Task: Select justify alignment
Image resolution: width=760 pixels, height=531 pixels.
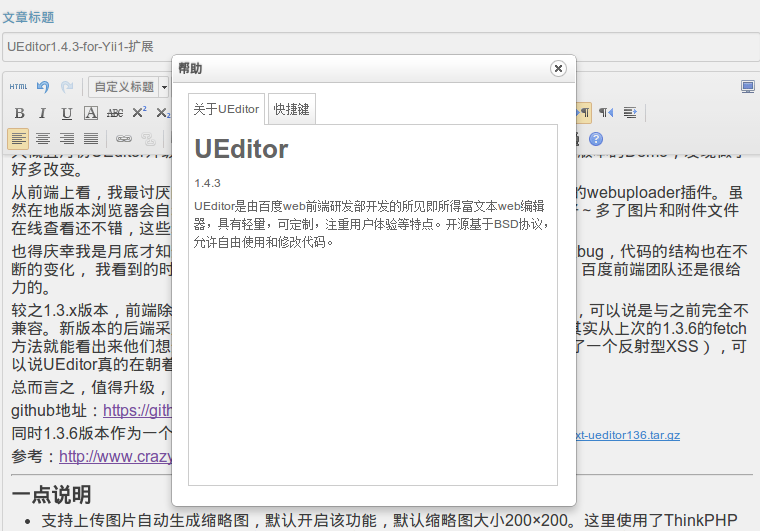Action: point(91,139)
